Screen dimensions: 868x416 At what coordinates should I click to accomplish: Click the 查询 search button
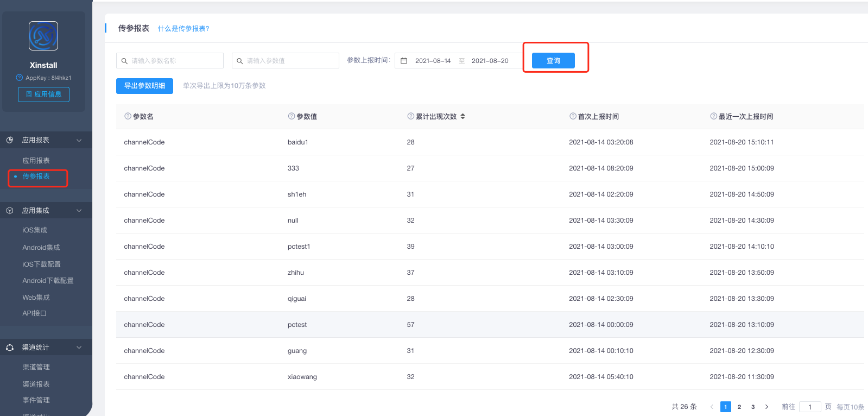[553, 61]
